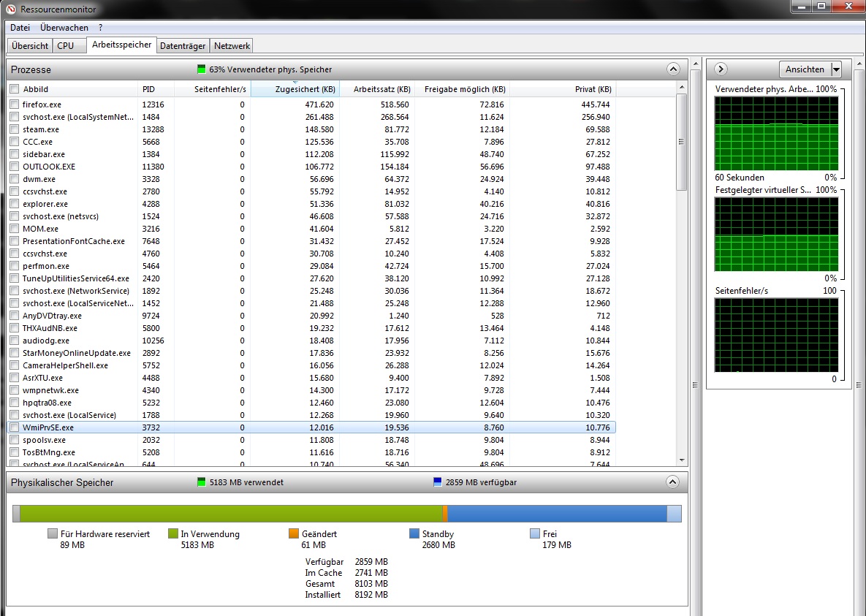Click green icon next to 5183 MB verwendet
Image resolution: width=866 pixels, height=616 pixels.
click(201, 482)
